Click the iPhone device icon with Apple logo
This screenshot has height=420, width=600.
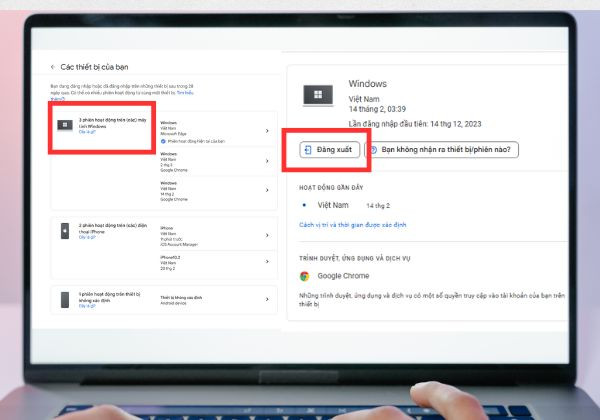point(65,231)
